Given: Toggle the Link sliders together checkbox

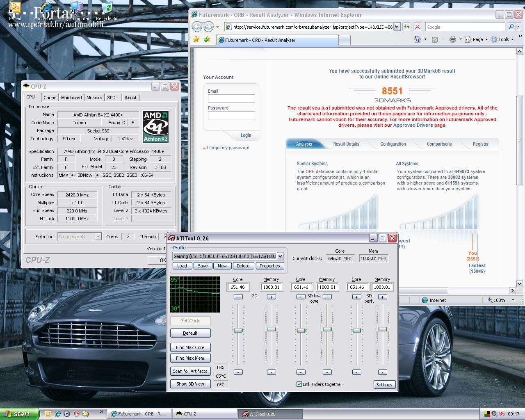Looking at the screenshot, I should [299, 384].
